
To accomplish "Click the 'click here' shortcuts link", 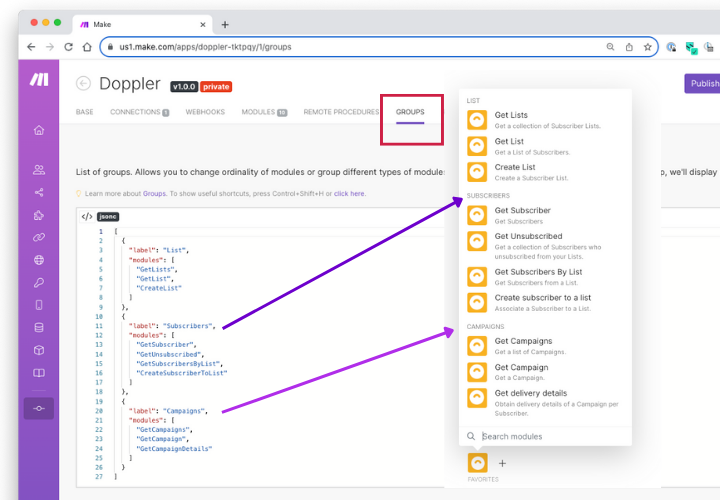I will (349, 194).
